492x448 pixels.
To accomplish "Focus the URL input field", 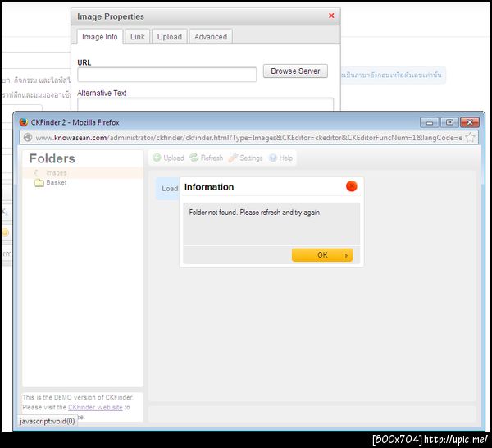I will click(x=167, y=75).
